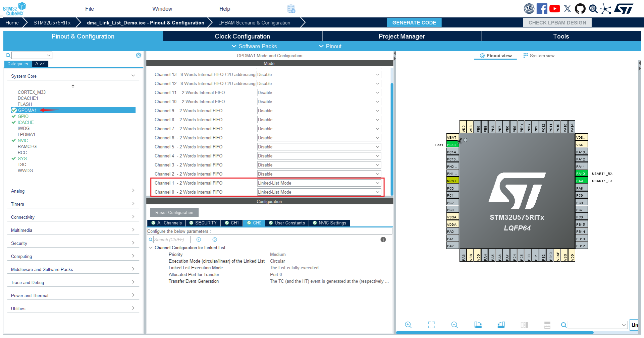Click the ST logo icon
The image size is (644, 338).
(624, 9)
